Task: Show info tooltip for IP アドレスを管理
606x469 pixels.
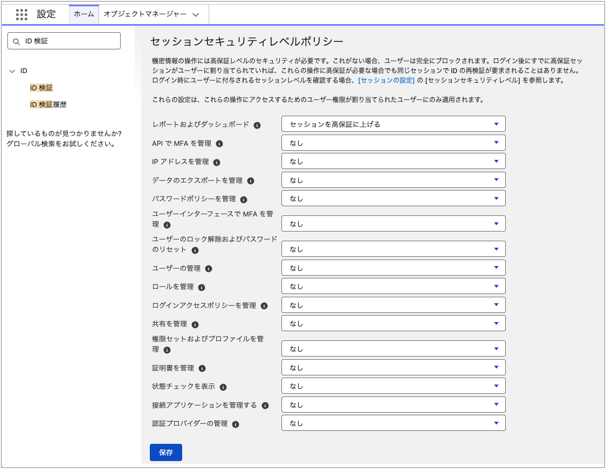Action: coord(217,162)
